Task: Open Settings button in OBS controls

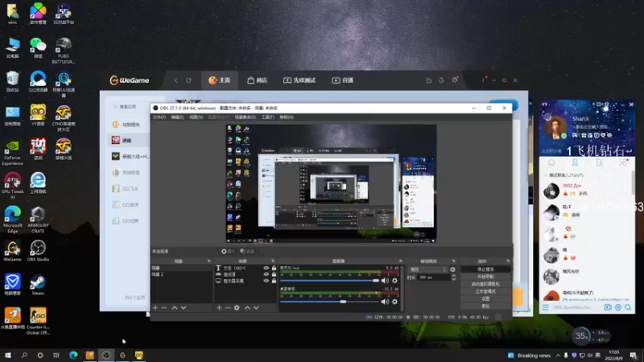Action: (485, 298)
